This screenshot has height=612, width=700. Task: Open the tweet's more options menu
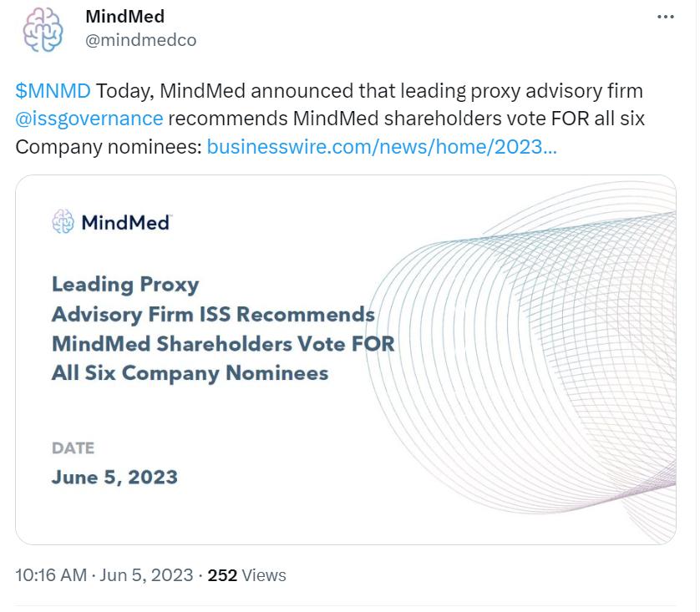click(x=665, y=18)
